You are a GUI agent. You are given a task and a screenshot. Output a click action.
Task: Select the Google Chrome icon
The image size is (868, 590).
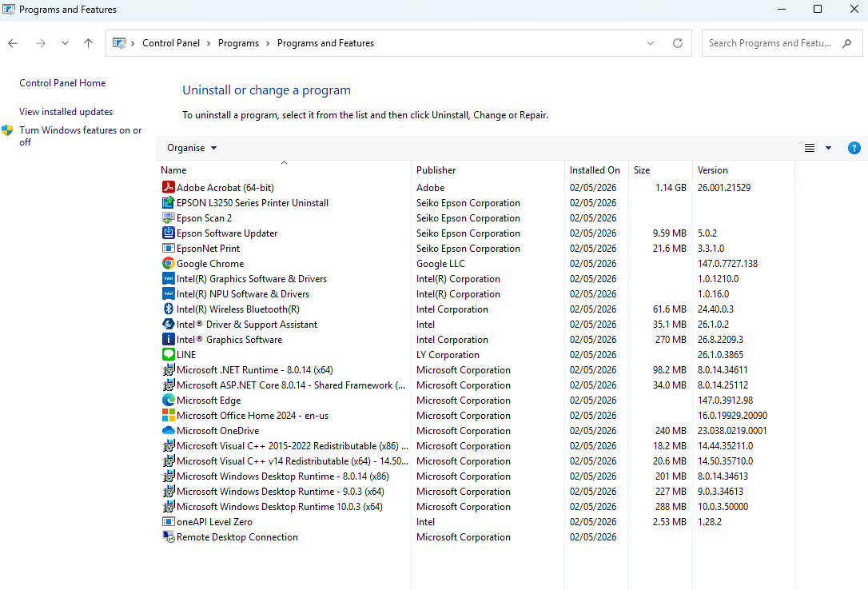tap(169, 264)
